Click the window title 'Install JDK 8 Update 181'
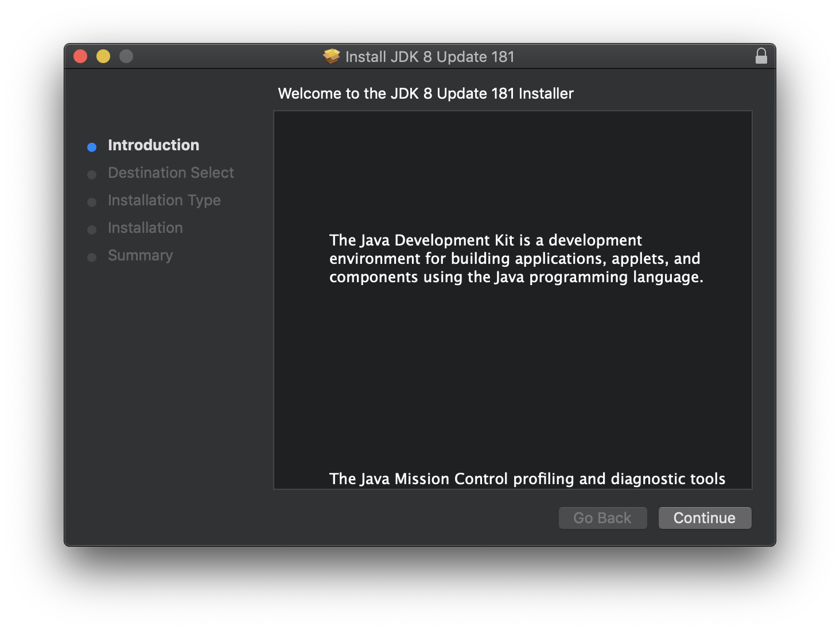The width and height of the screenshot is (840, 631). tap(430, 57)
